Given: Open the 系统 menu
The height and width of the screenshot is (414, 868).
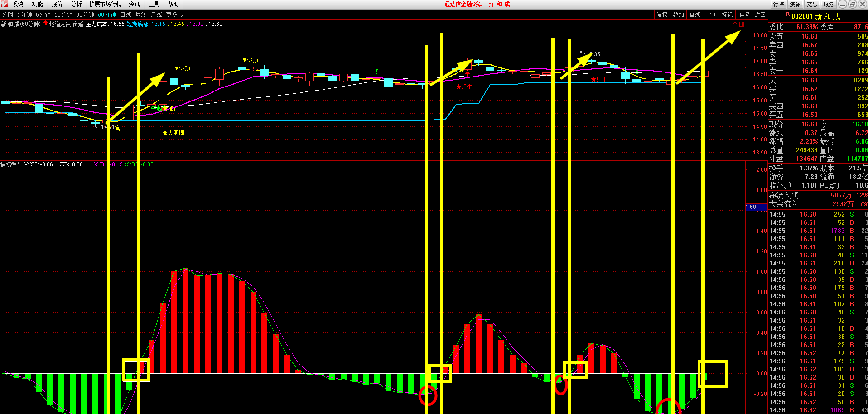Looking at the screenshot, I should [18, 4].
